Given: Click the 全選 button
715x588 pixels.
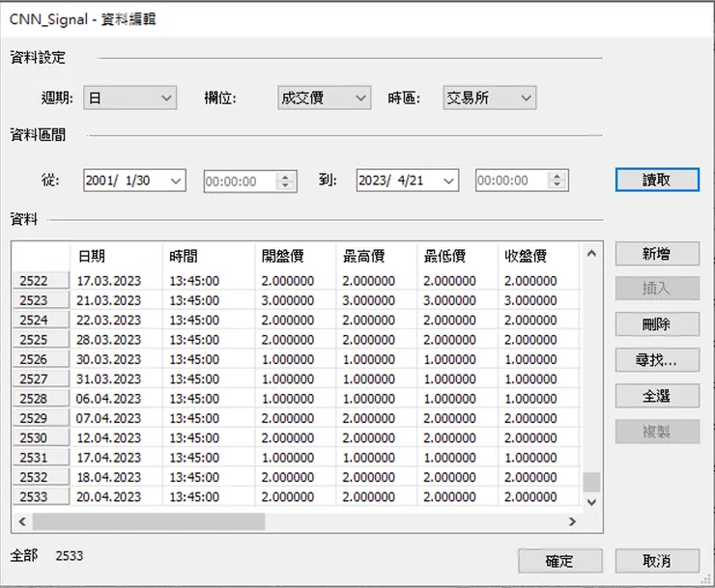Looking at the screenshot, I should (657, 396).
